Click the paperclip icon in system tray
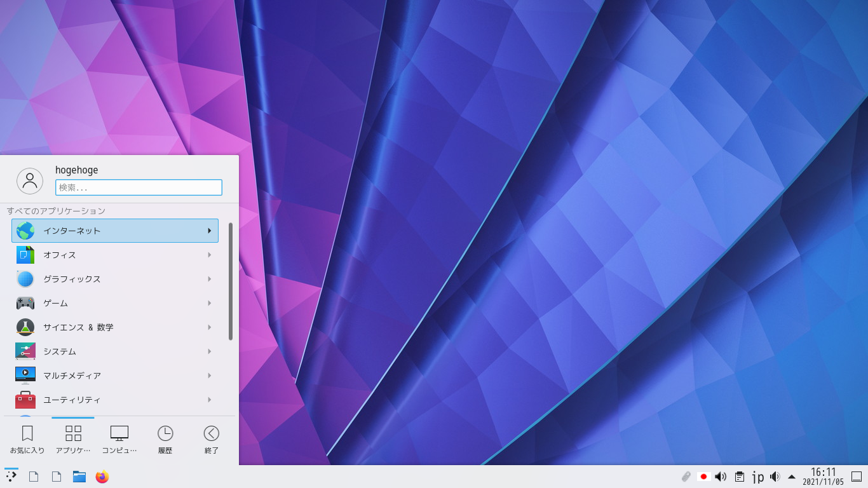 pyautogui.click(x=686, y=477)
